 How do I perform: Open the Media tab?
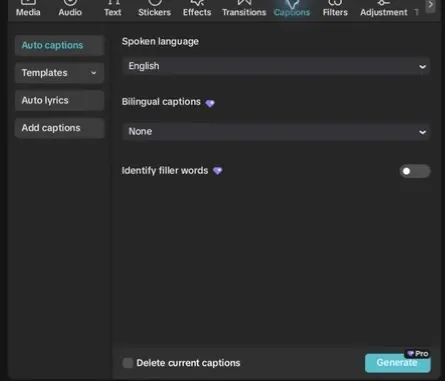[x=28, y=9]
